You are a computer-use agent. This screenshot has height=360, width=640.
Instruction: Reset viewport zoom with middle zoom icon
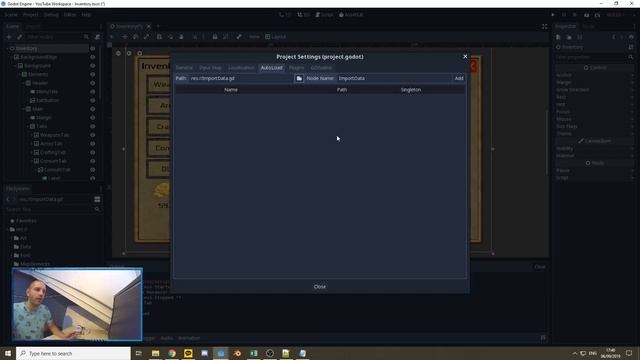(129, 53)
